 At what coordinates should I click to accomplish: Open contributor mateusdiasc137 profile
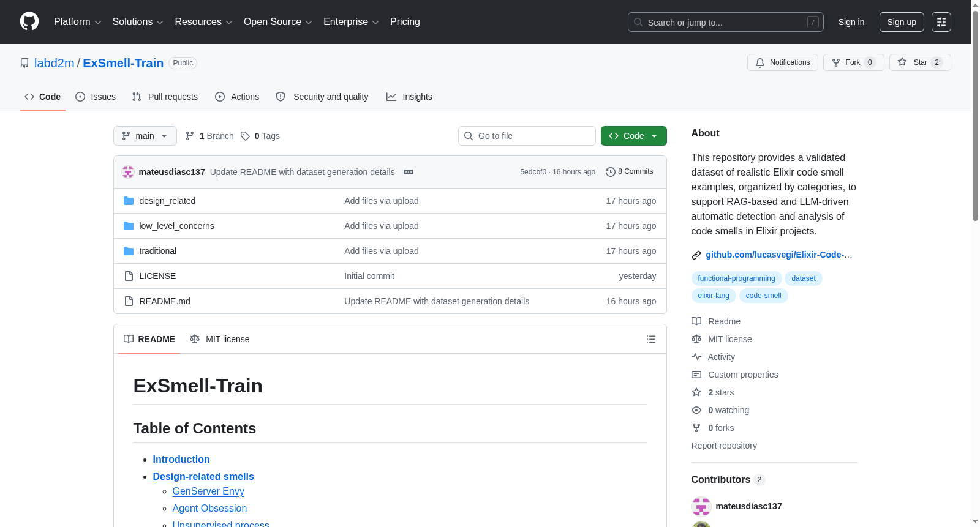click(x=748, y=506)
